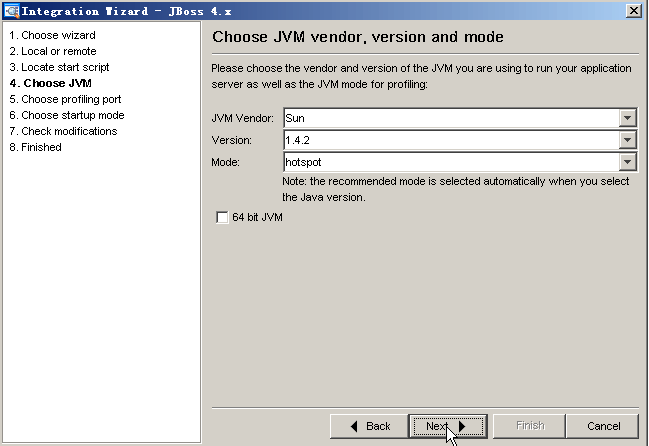Click the recommended mode note text

pos(456,189)
